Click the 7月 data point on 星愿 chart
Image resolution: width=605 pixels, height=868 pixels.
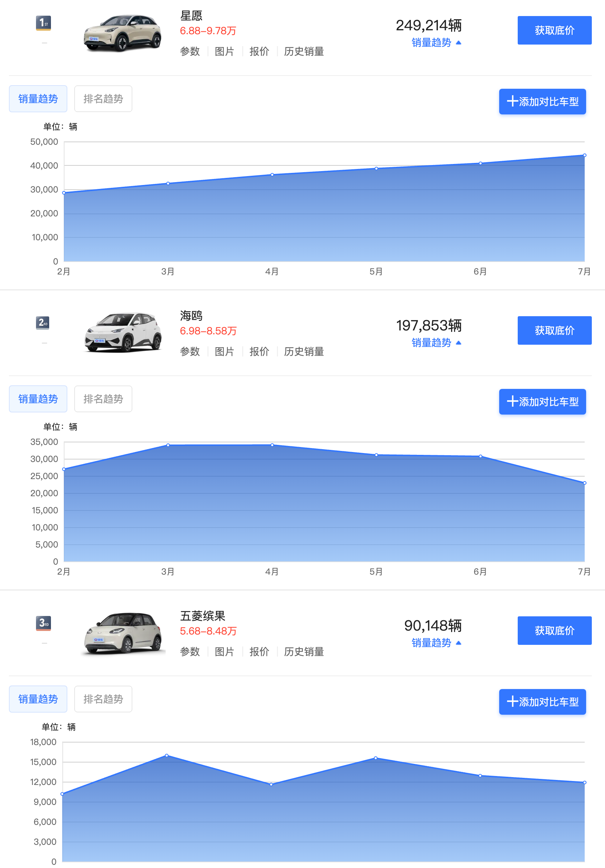(x=584, y=155)
